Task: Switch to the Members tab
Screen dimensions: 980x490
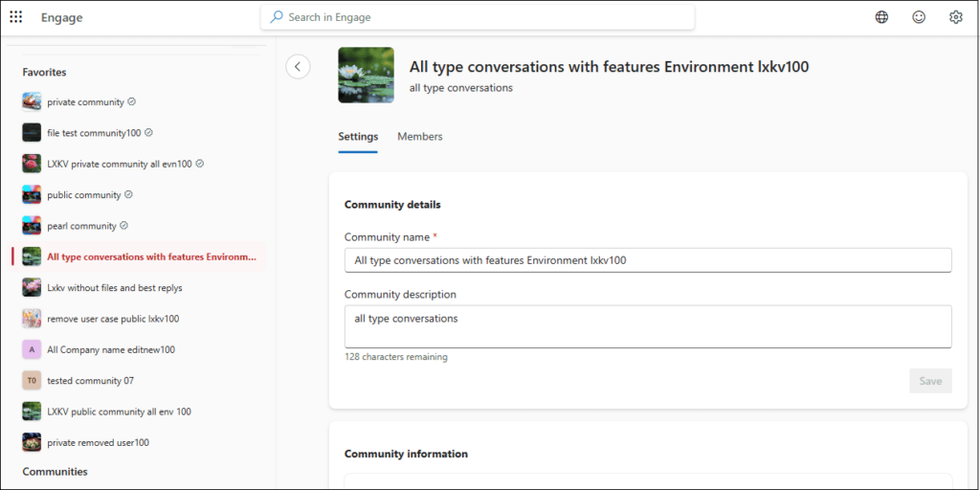Action: pos(420,136)
